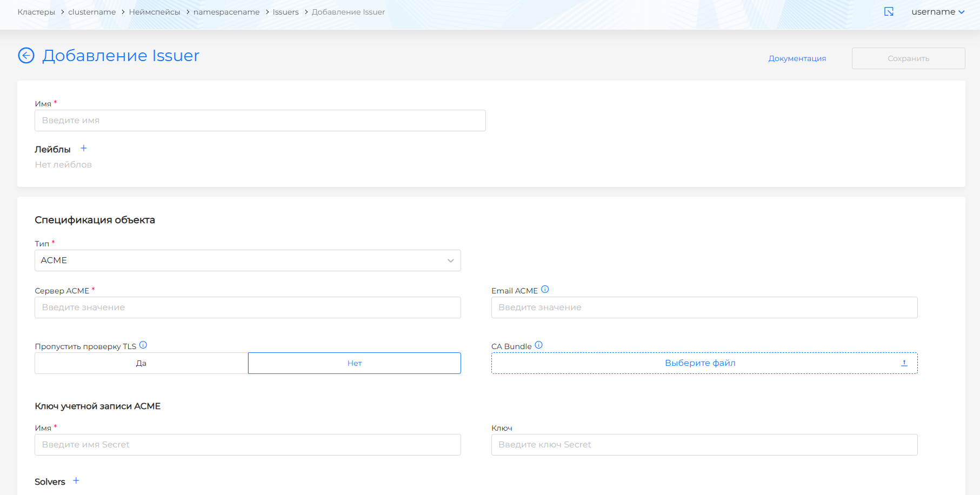This screenshot has width=980, height=495.
Task: Click the 'Введите имя Secret' input field
Action: [248, 445]
